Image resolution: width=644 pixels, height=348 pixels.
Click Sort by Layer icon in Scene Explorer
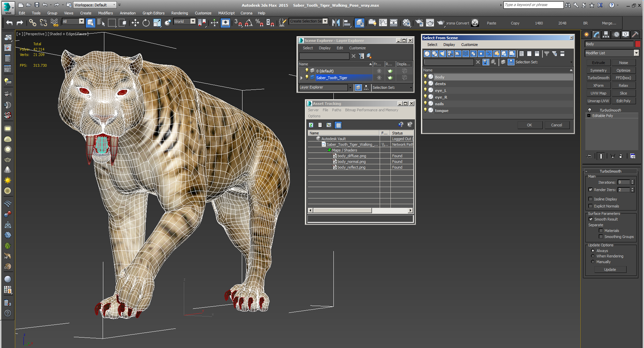coord(358,87)
